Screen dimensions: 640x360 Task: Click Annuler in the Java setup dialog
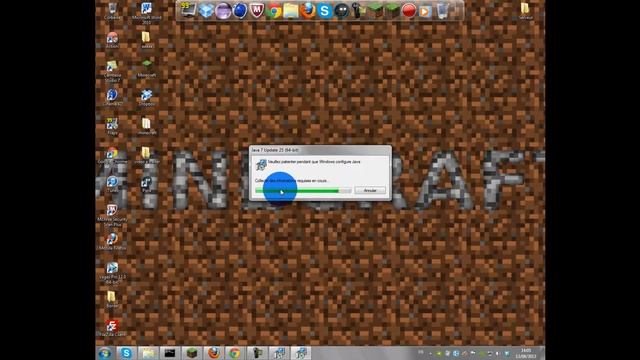(x=370, y=191)
